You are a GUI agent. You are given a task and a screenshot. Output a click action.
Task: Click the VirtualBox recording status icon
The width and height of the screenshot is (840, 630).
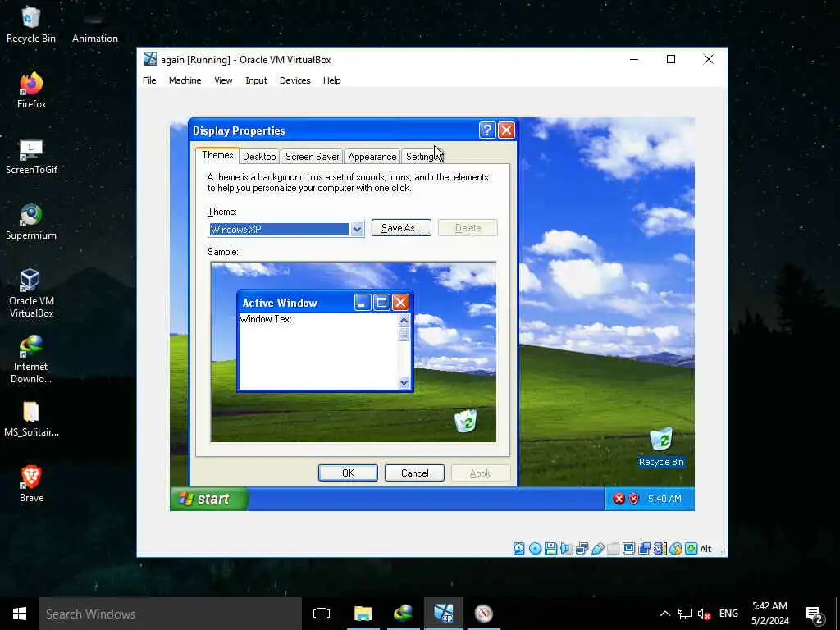click(x=645, y=549)
